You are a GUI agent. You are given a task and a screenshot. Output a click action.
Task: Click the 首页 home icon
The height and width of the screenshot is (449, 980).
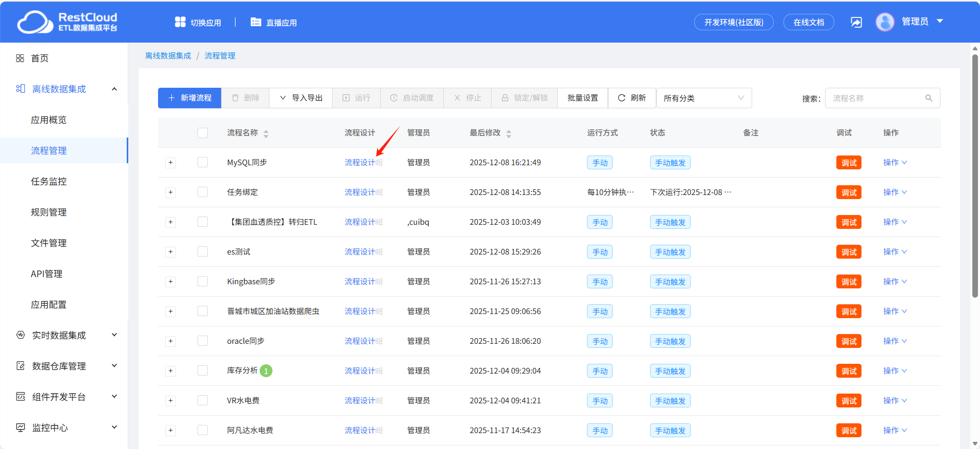[x=20, y=58]
